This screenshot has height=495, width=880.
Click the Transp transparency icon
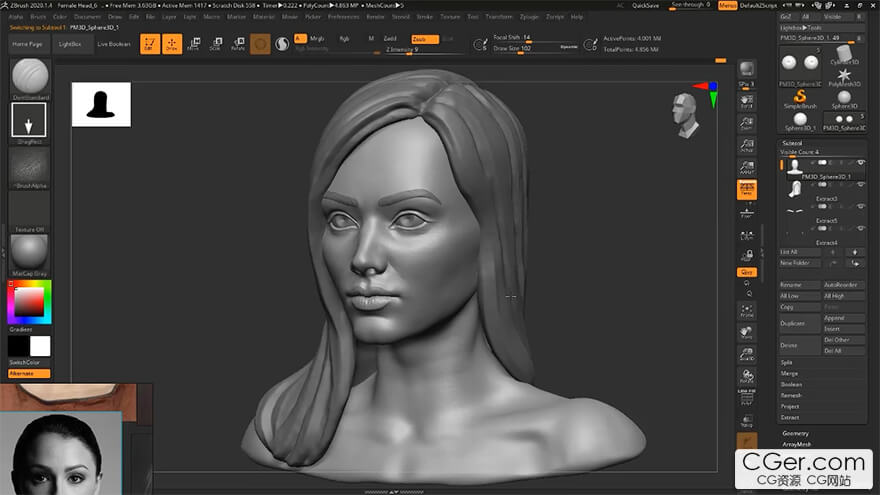click(746, 420)
